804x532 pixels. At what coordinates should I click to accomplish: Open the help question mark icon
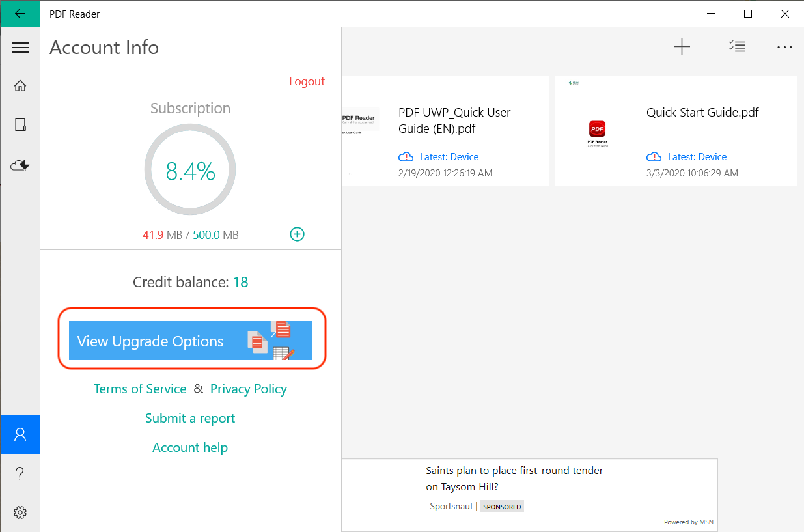(20, 473)
